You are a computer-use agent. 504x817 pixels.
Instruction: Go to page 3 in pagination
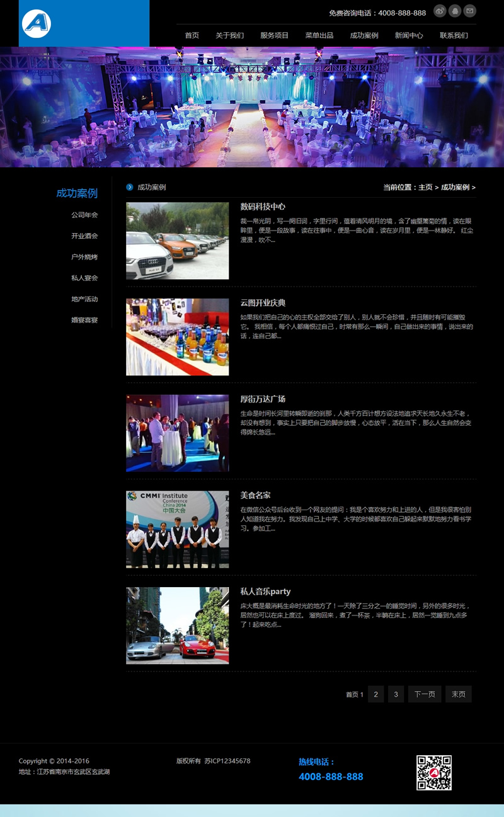(x=396, y=694)
